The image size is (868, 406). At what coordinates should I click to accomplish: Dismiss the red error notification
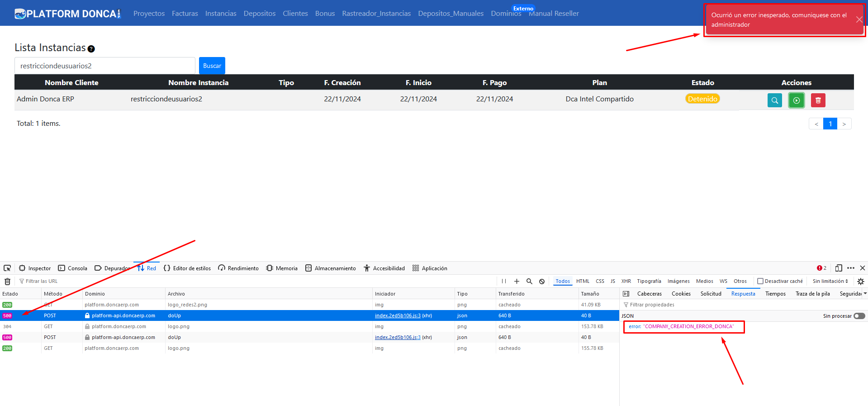click(859, 19)
